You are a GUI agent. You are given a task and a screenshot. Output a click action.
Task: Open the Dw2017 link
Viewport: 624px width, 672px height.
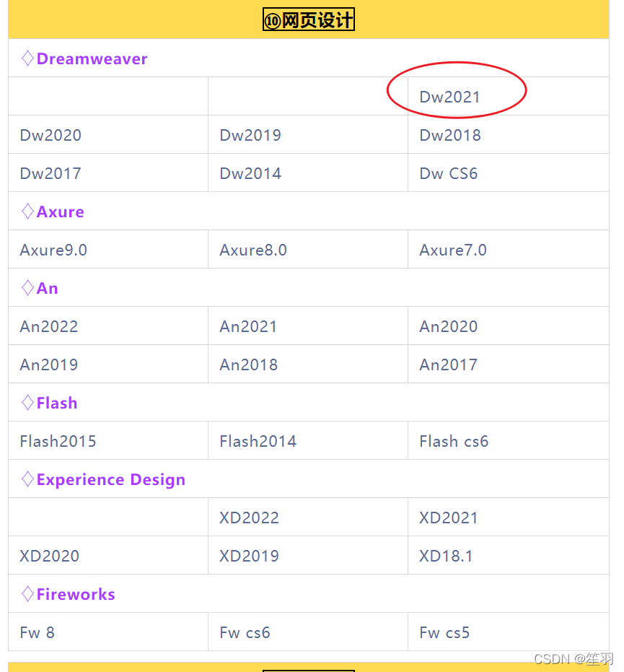[50, 173]
